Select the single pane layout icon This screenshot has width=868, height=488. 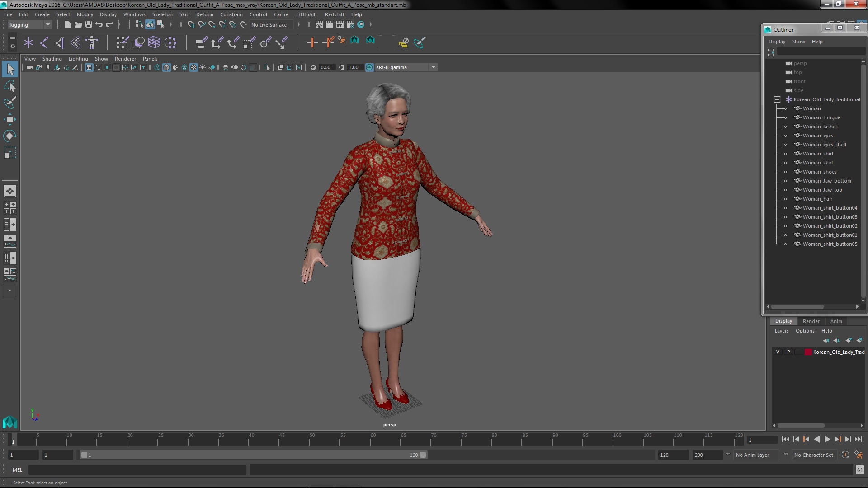10,191
